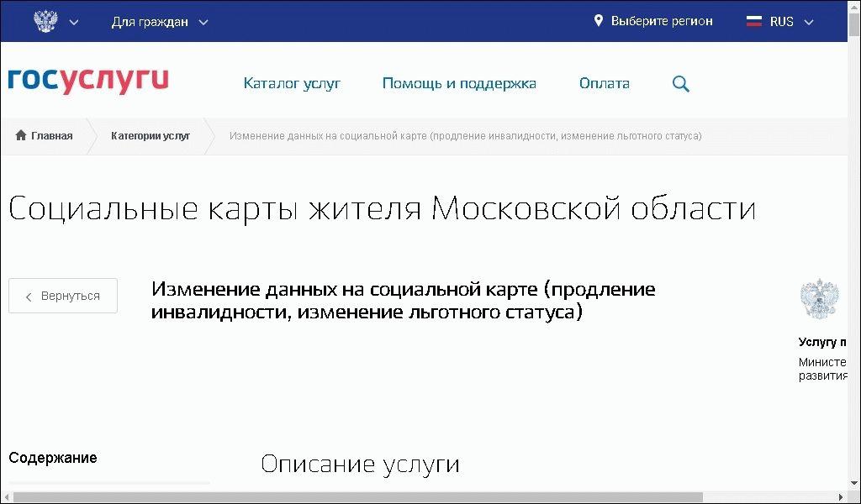Image resolution: width=861 pixels, height=504 pixels.
Task: Open "Каталог услуг" menu
Action: coord(292,83)
